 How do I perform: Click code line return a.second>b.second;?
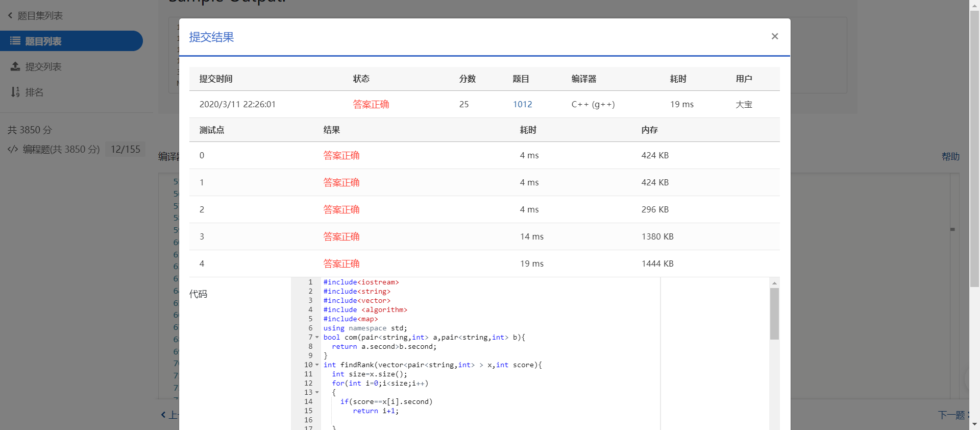[x=384, y=346]
